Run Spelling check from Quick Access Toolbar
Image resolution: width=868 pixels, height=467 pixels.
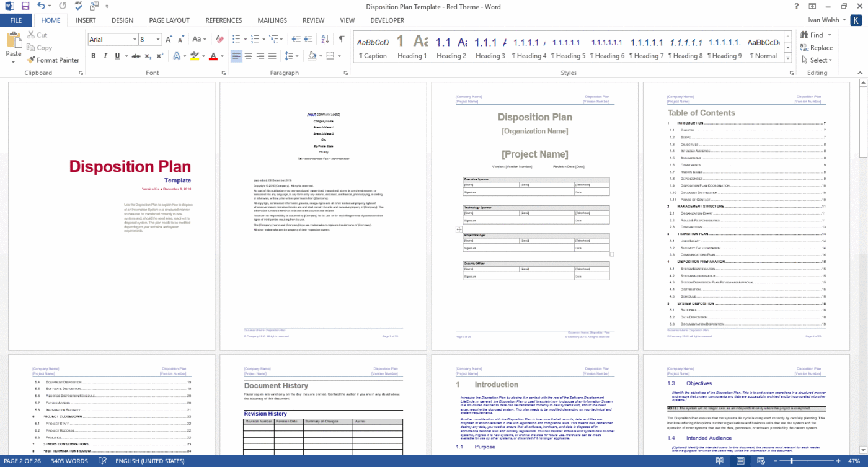point(77,6)
